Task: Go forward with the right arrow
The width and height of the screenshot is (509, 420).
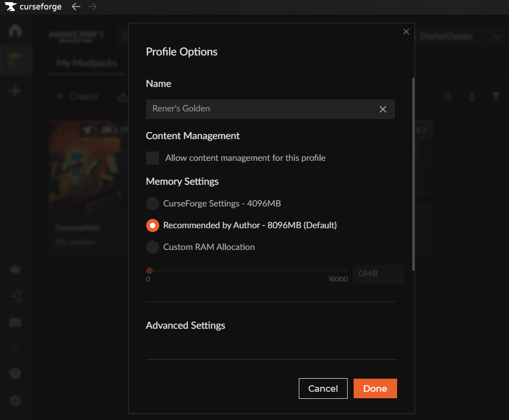Action: point(92,7)
